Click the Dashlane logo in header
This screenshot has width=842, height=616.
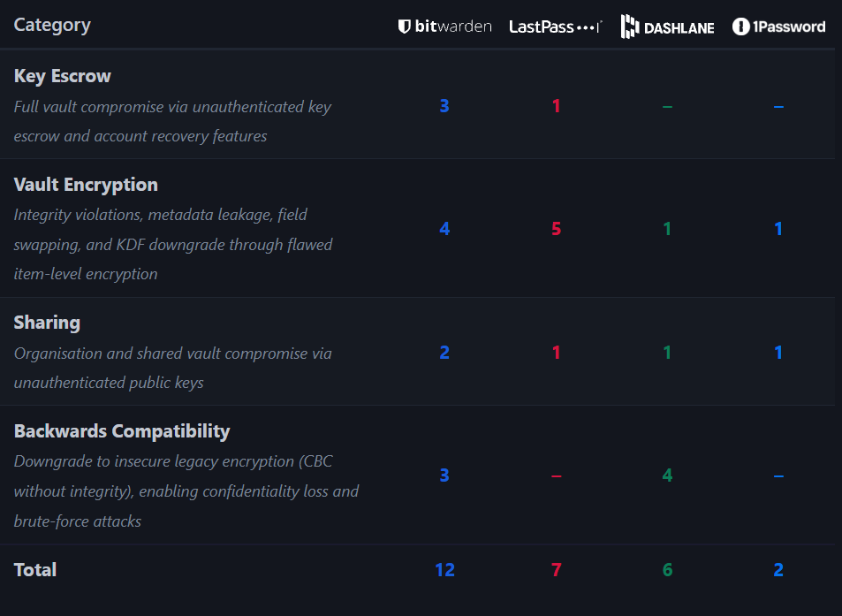[667, 27]
